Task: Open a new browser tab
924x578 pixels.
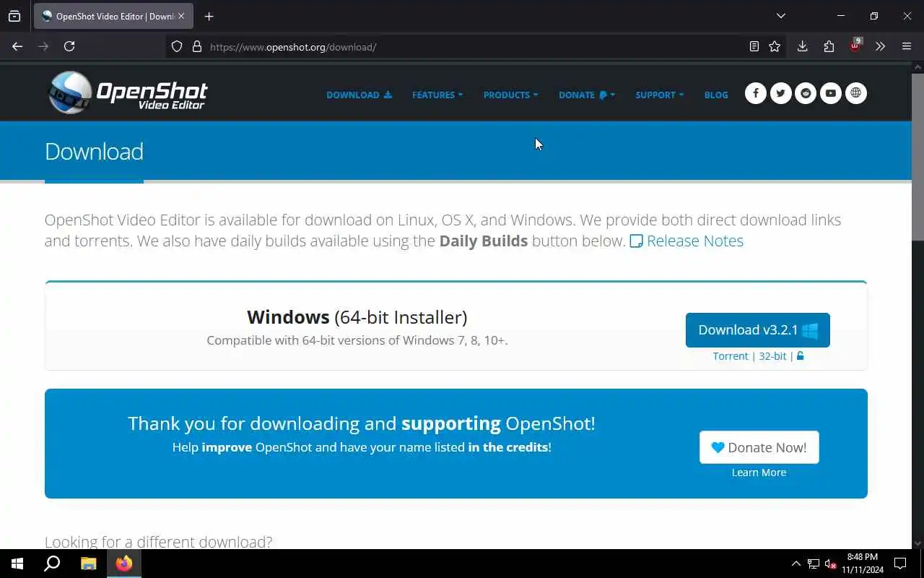Action: coord(209,16)
